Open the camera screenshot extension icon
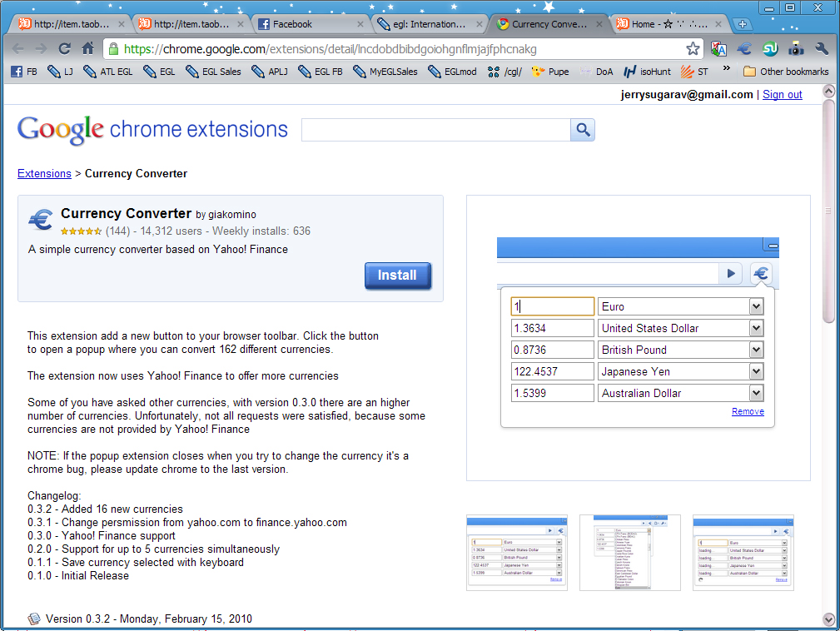 (x=796, y=49)
